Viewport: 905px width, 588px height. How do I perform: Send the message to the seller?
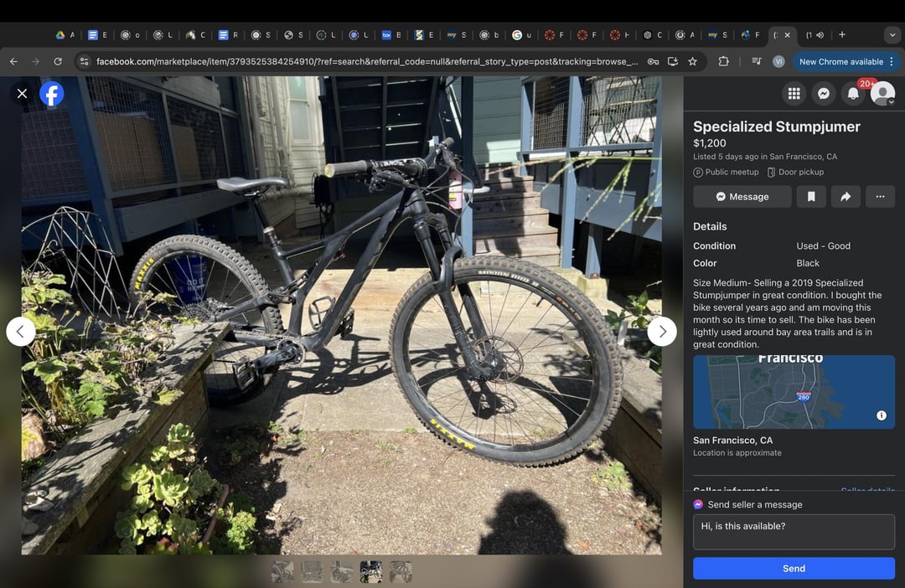pos(794,569)
